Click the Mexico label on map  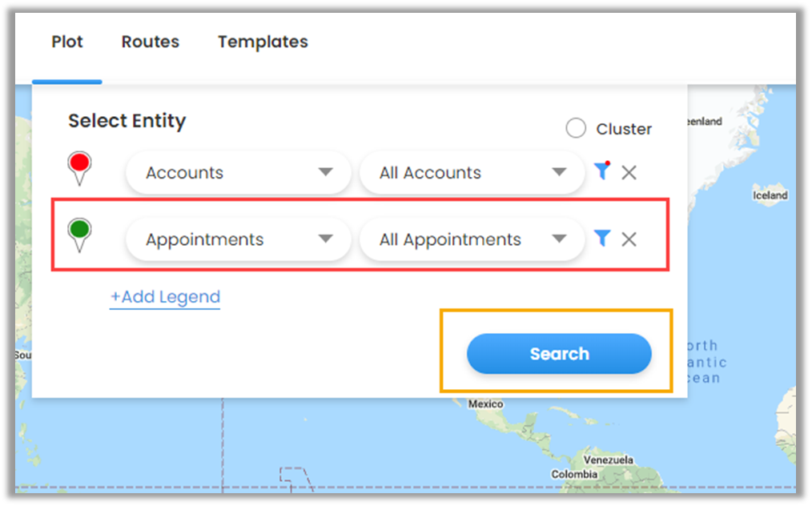pos(485,404)
